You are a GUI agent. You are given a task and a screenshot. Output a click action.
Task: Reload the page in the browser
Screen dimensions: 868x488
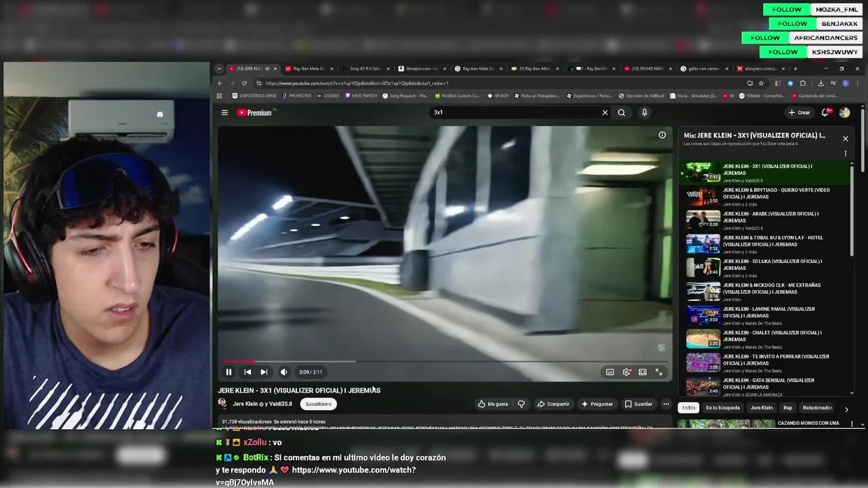244,83
